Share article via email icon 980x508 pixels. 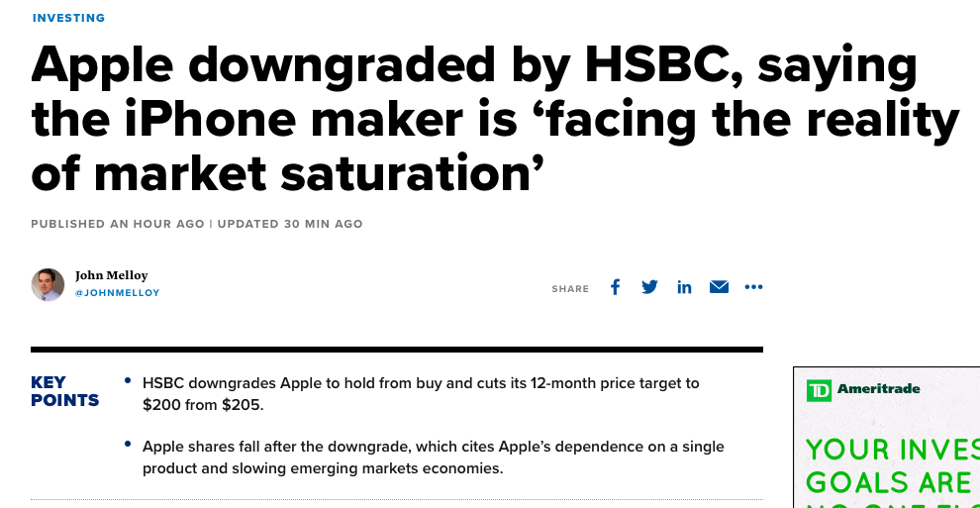coord(719,287)
